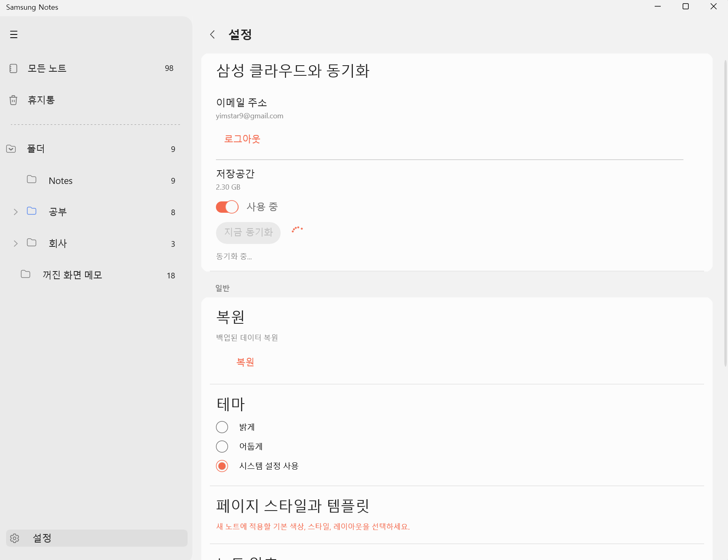
Task: Click the 백업된 데이터 복원 description
Action: pos(247,338)
